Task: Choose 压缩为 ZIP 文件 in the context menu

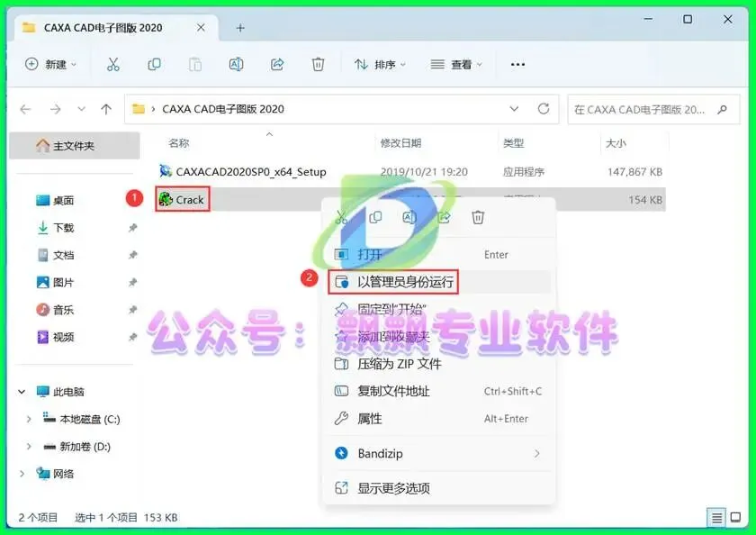Action: coord(439,364)
